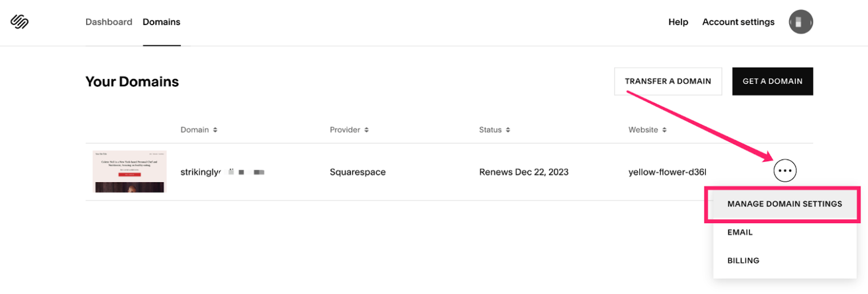Viewport: 868px width, 294px height.
Task: Open the user profile avatar
Action: (800, 22)
